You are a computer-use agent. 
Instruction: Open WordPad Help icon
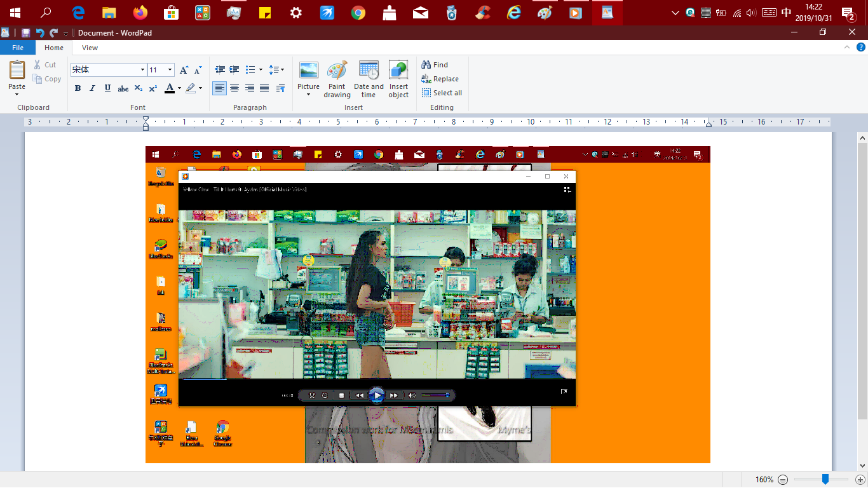(x=861, y=48)
